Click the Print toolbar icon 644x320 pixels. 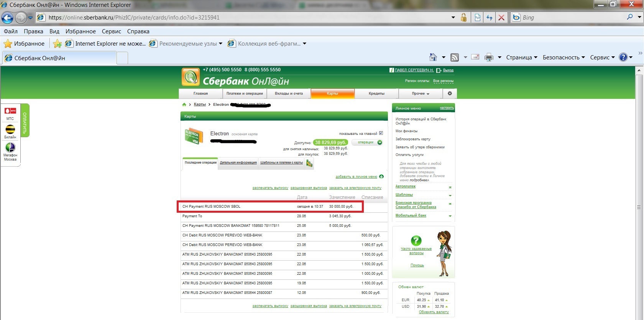pyautogui.click(x=489, y=57)
